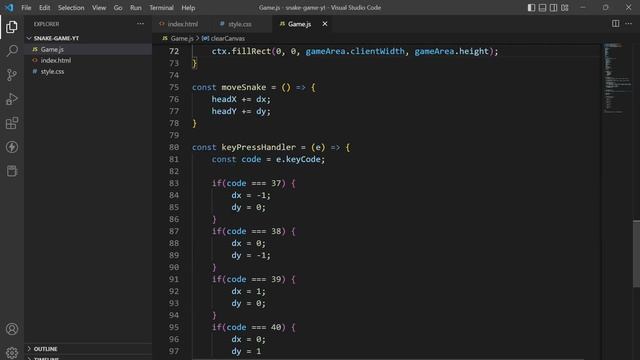Expand the OUTLINE section
The image size is (640, 360).
[x=88, y=349]
